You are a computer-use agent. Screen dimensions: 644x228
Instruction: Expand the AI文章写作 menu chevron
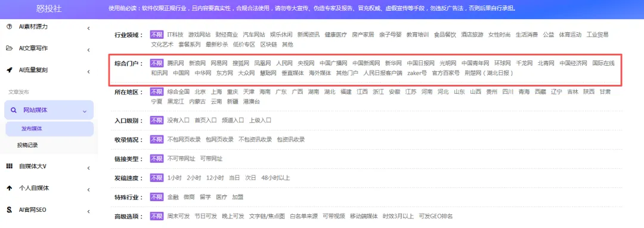pyautogui.click(x=88, y=50)
